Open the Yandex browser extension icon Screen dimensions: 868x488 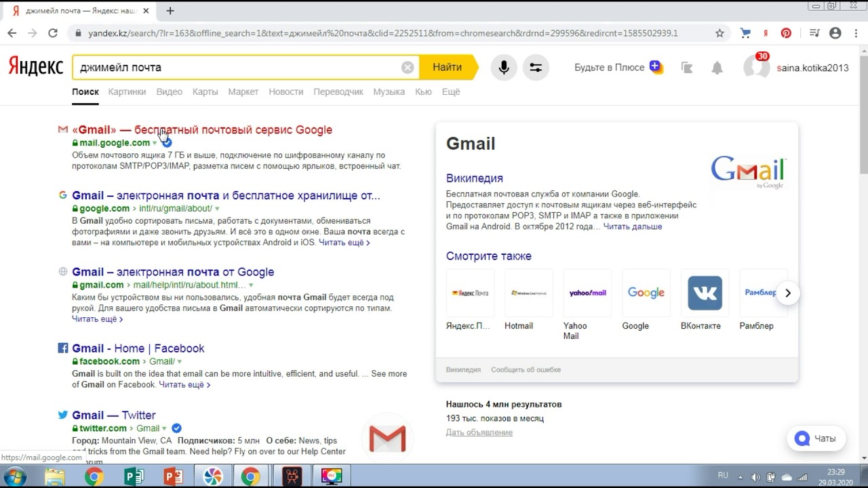click(x=766, y=33)
